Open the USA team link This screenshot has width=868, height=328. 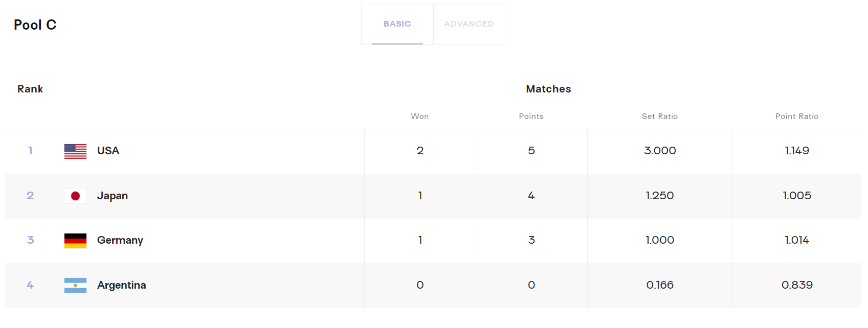click(108, 151)
